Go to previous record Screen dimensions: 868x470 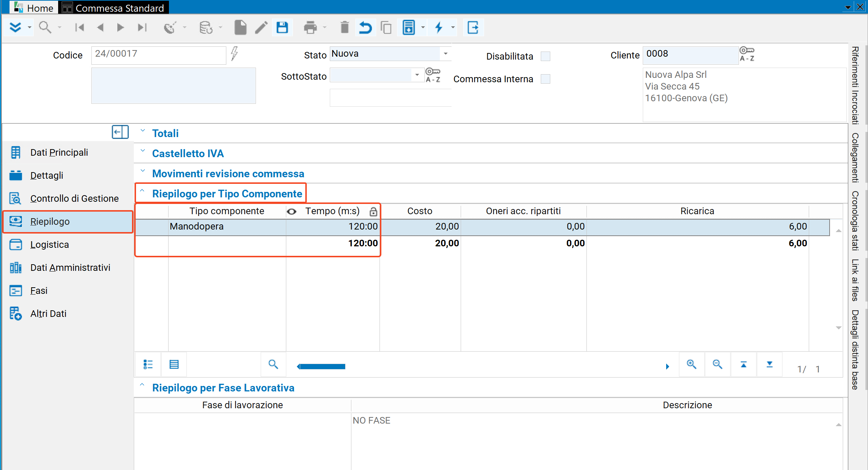point(100,27)
